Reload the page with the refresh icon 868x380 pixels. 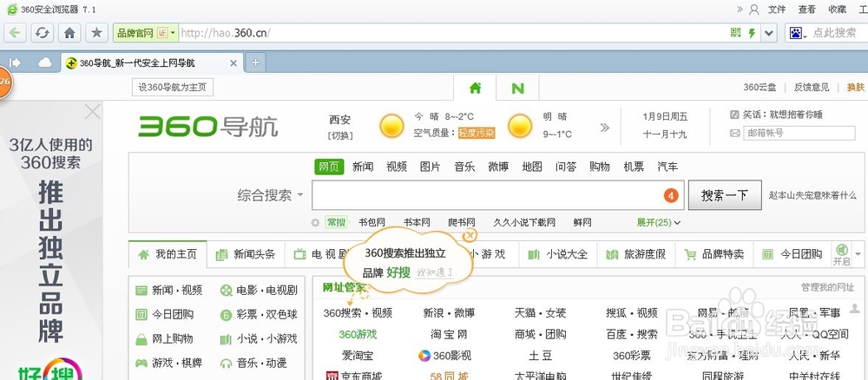coord(42,33)
